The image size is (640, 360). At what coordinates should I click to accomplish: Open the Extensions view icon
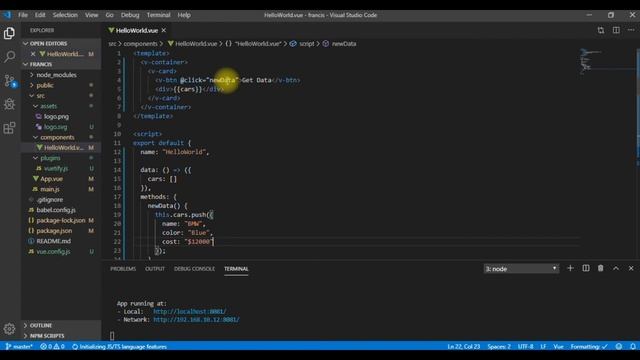coord(9,128)
